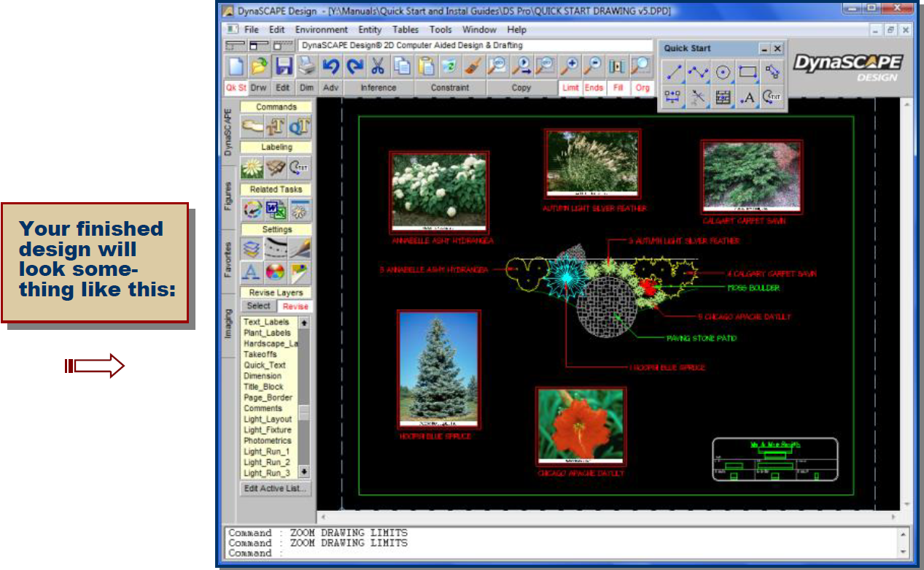Click the Hoopsii blue spruce photo
Image resolution: width=924 pixels, height=570 pixels.
pyautogui.click(x=439, y=369)
